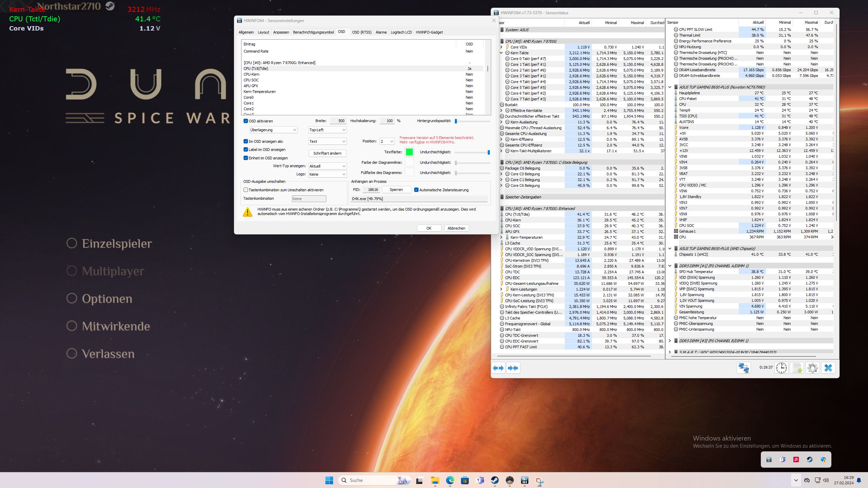Toggle 'Im OSD anzeigen als' checkbox
This screenshot has width=868, height=488.
pos(246,141)
